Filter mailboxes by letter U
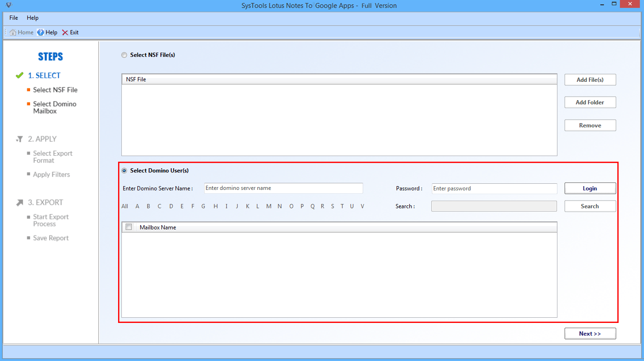This screenshot has height=361, width=644. pos(352,206)
